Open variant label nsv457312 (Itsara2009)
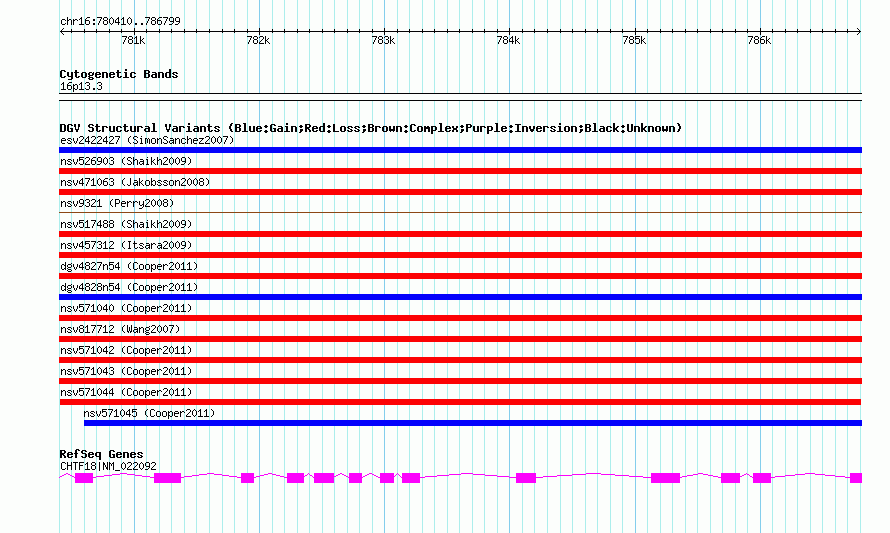 (x=126, y=245)
